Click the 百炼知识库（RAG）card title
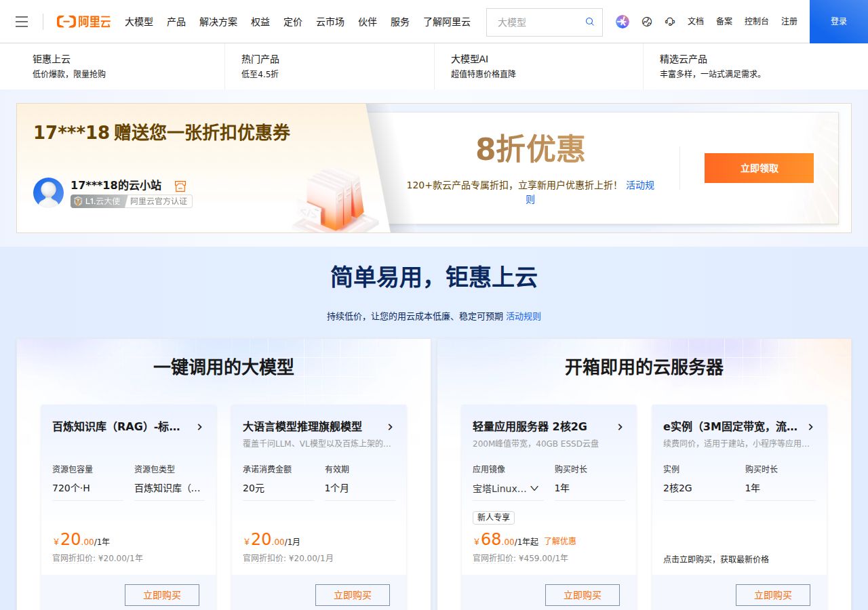The width and height of the screenshot is (868, 610). tap(117, 427)
